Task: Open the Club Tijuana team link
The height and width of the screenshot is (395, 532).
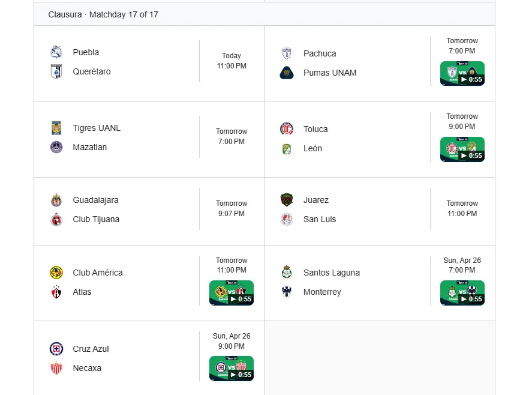Action: coord(96,219)
